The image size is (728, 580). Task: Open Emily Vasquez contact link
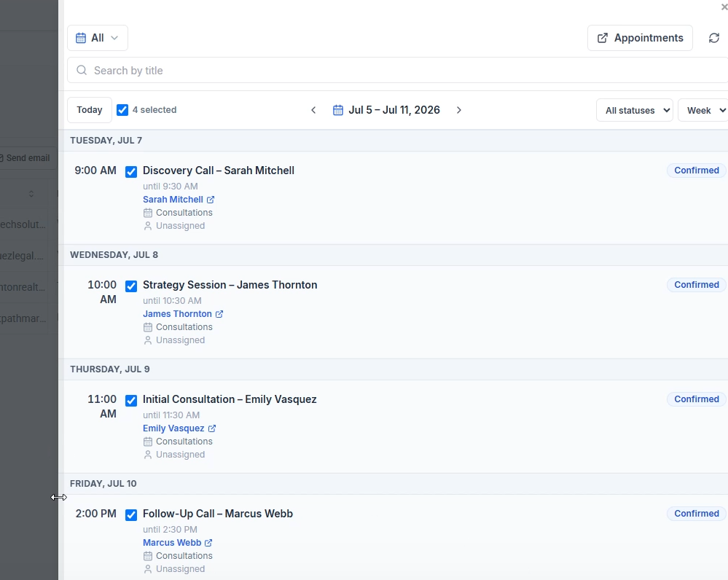pos(173,428)
